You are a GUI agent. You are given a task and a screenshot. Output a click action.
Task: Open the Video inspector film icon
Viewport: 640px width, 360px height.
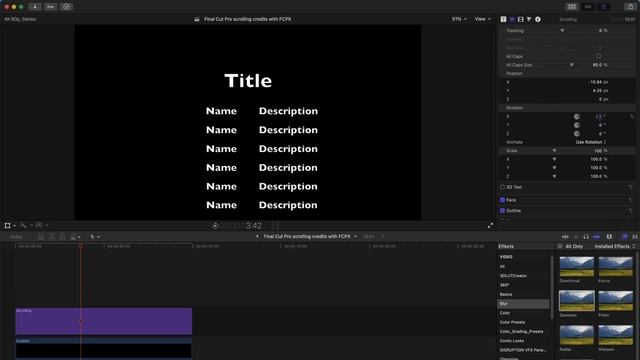pos(520,19)
